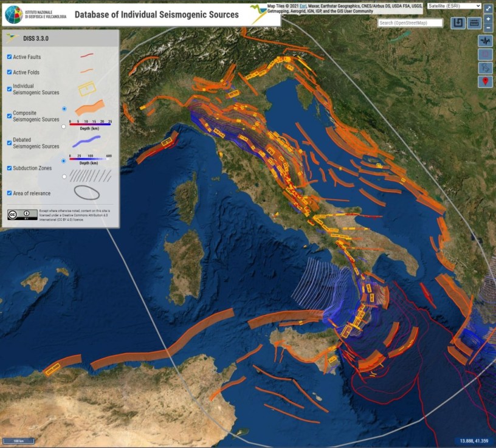Screen dimensions: 496x448
Task: Zoom out with the minus button
Action: click(x=488, y=28)
